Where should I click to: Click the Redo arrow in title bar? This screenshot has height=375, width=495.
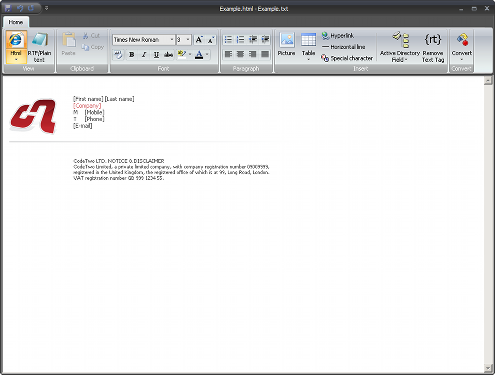[31, 8]
